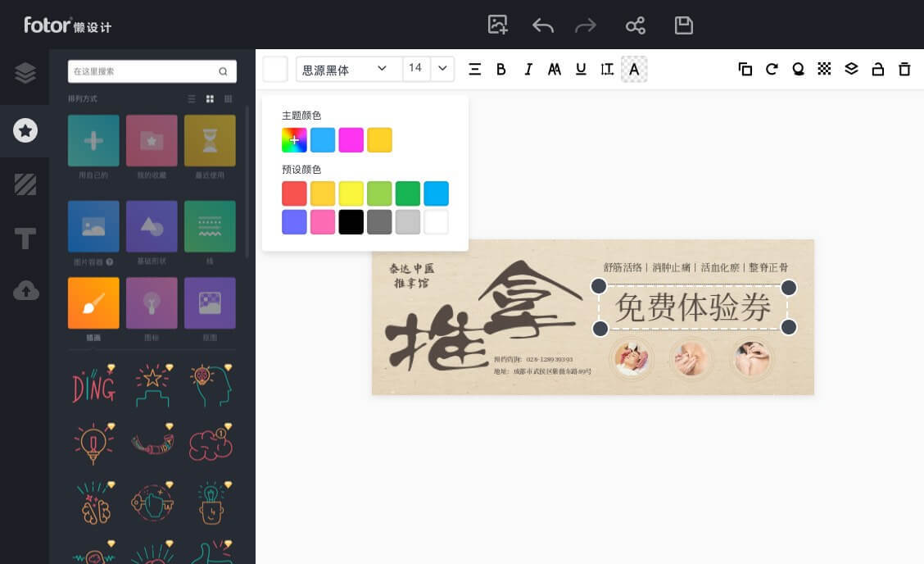This screenshot has height=564, width=924.
Task: Click the transparency (checkerboard) icon in toolbar
Action: pyautogui.click(x=824, y=69)
